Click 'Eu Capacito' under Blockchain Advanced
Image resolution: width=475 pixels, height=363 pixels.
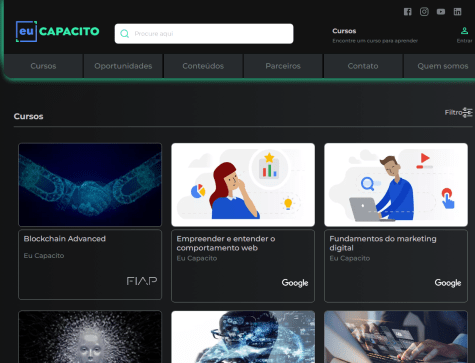(x=44, y=256)
